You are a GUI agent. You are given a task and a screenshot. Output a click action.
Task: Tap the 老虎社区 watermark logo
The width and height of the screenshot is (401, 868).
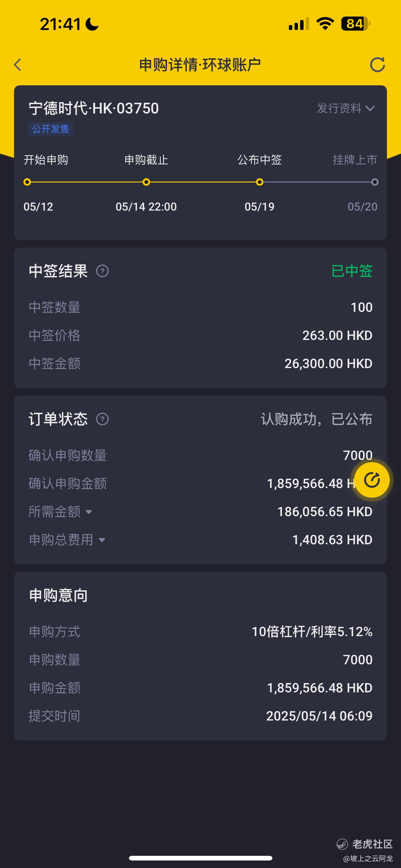[365, 844]
